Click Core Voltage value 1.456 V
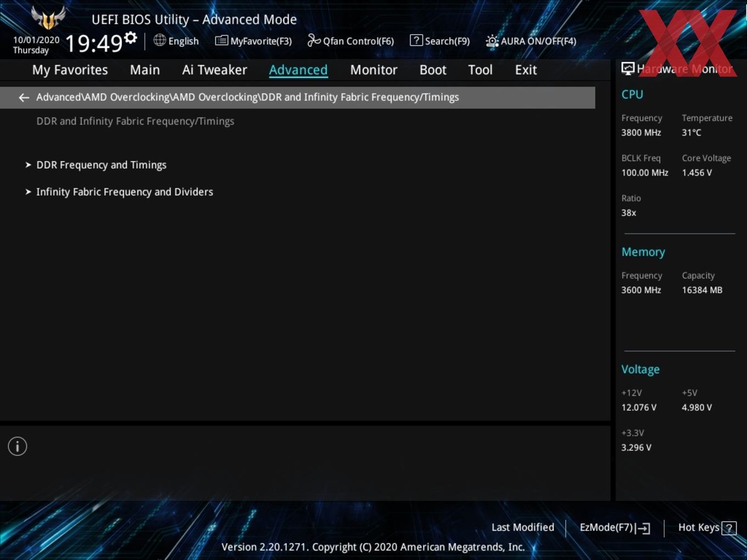This screenshot has width=747, height=560. point(696,172)
